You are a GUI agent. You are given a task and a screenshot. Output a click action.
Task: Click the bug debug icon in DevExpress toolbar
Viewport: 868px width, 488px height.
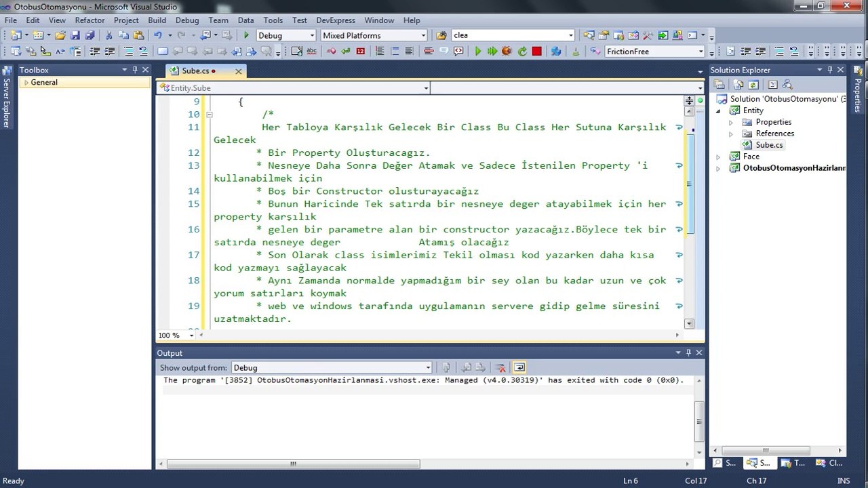point(507,52)
